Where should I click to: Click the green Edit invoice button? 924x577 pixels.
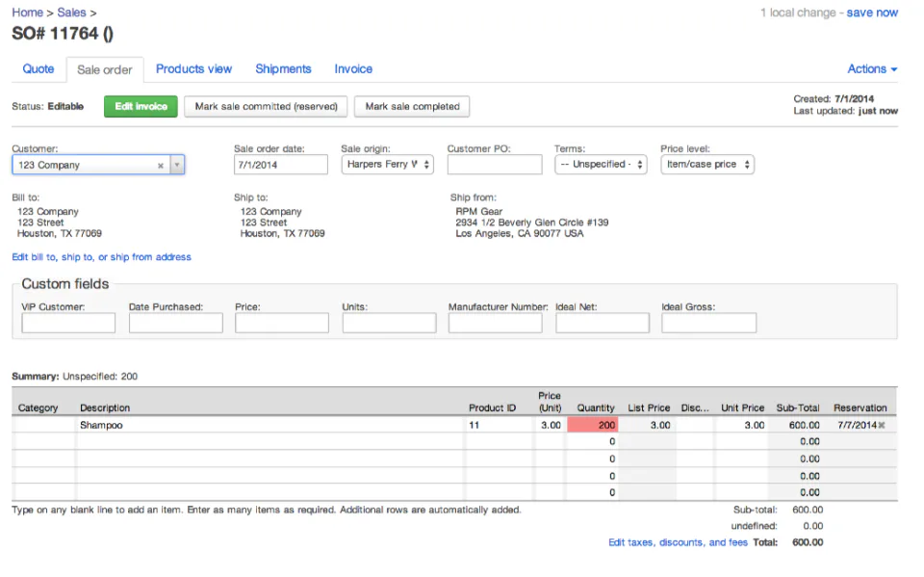[x=140, y=106]
